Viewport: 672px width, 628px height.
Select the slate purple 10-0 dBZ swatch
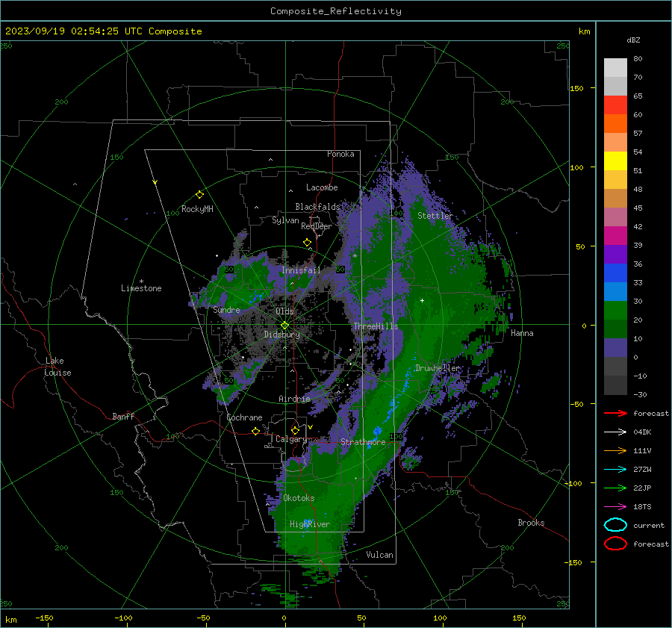click(x=615, y=348)
